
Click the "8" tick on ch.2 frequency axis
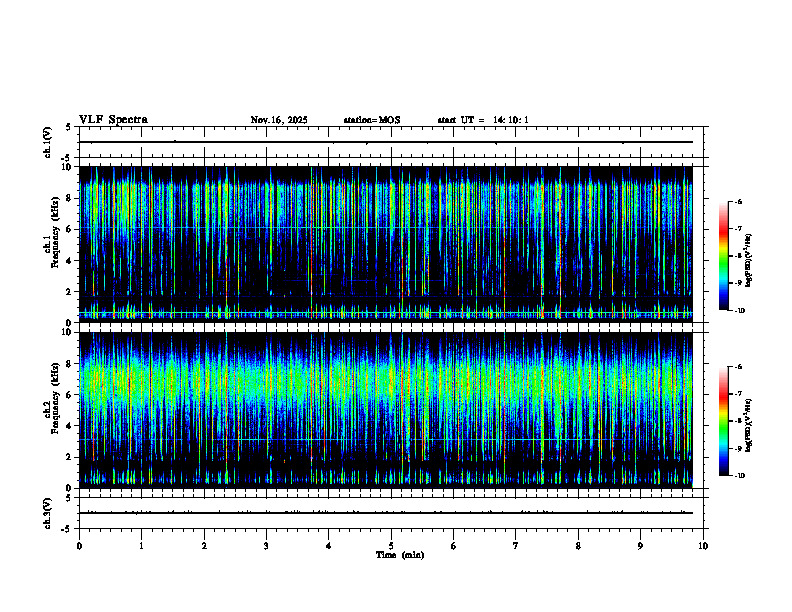point(70,364)
